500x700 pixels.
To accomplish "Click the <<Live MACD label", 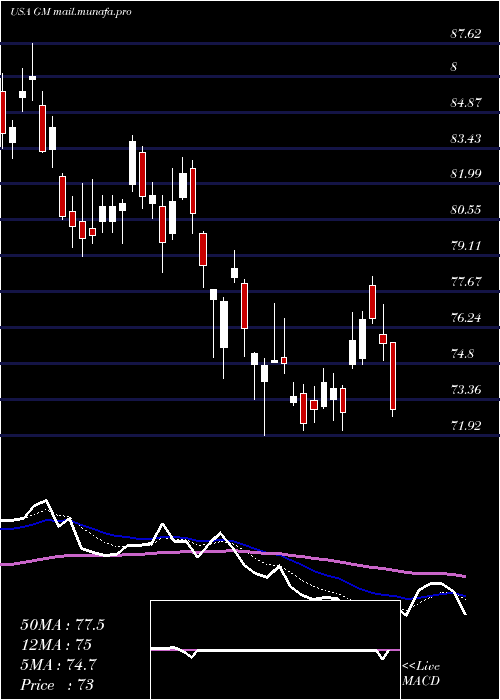I will pyautogui.click(x=421, y=674).
